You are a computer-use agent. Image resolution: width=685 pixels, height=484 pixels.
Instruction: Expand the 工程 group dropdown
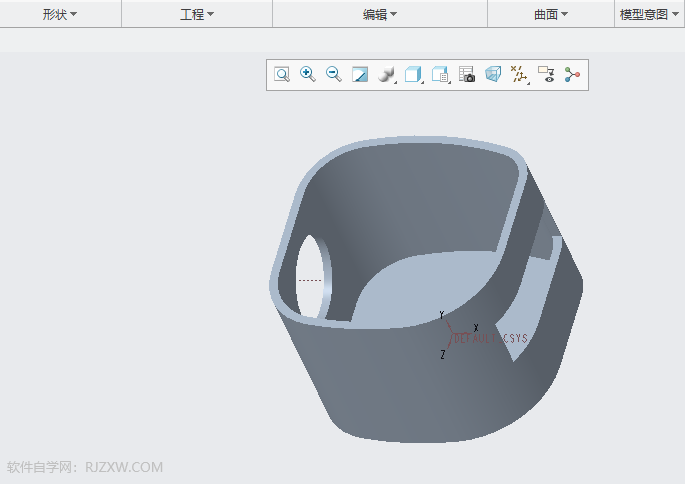point(197,14)
